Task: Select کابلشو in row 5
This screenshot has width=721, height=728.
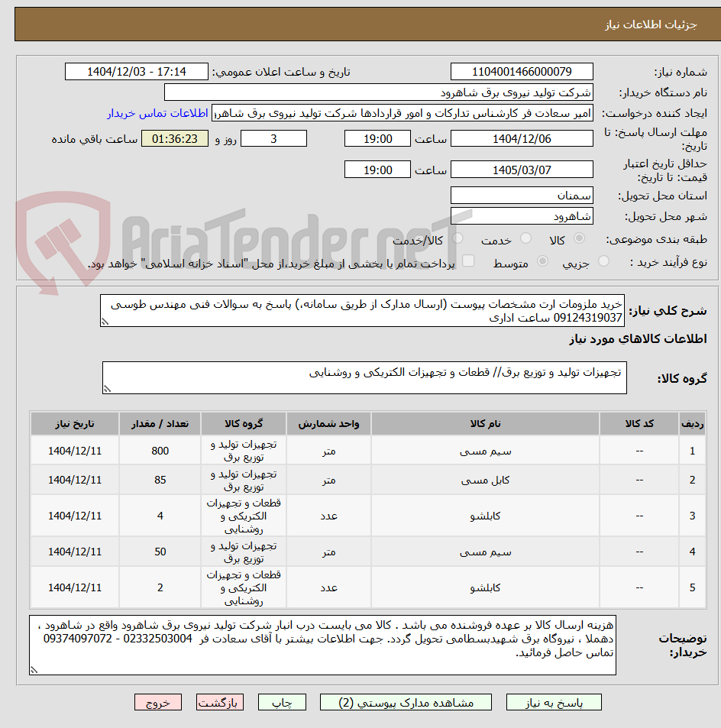Action: coord(485,587)
